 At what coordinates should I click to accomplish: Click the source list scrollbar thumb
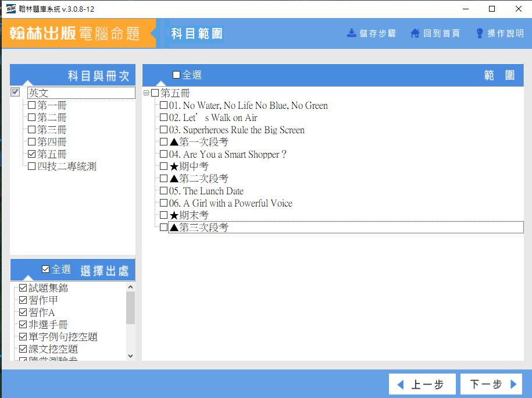(131, 308)
